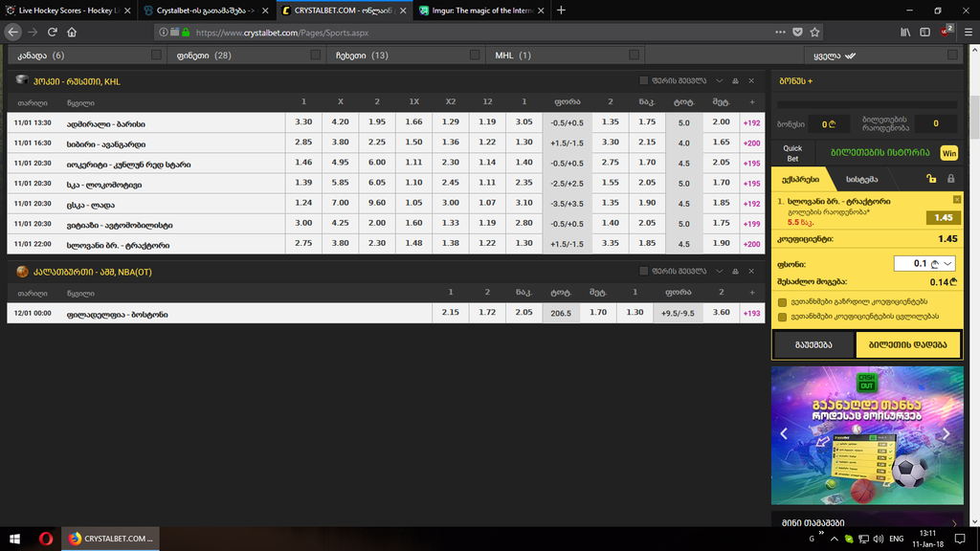
Task: Expand +193 markets for ფილადელფია - ბოსტონი
Action: tap(752, 314)
